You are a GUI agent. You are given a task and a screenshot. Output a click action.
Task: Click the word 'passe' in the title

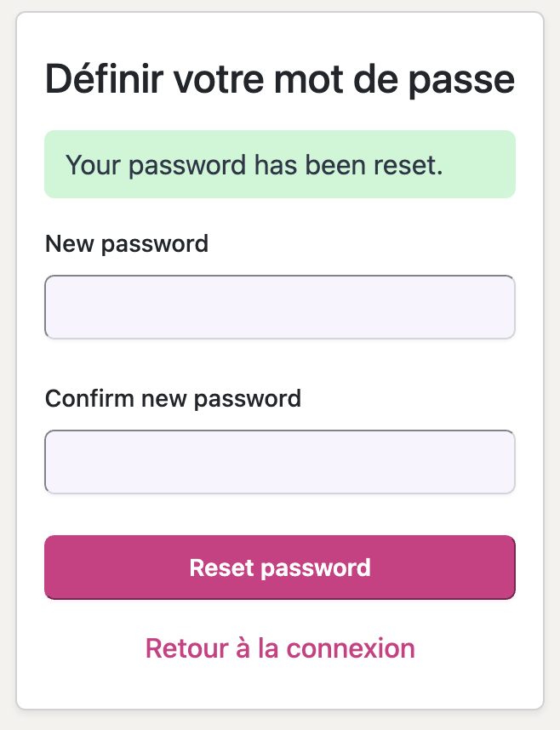pos(461,82)
